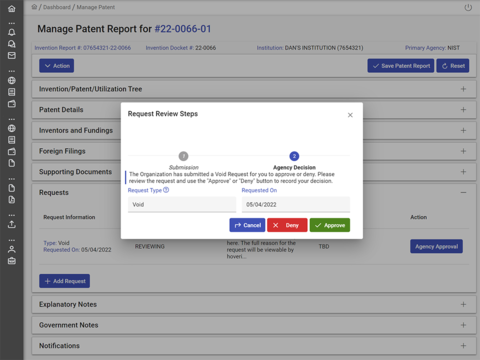Click the breadcrumb home icon
480x360 pixels.
point(34,7)
